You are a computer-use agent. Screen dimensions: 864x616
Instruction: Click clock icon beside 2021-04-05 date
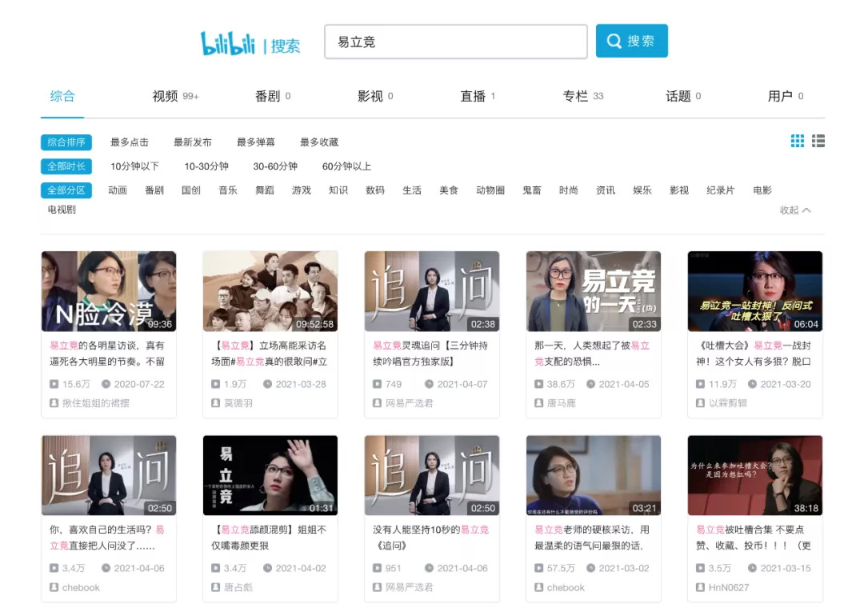tap(590, 384)
